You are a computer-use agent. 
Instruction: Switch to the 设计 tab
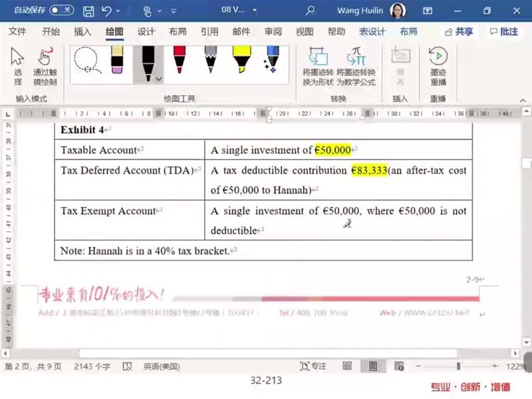click(x=146, y=31)
